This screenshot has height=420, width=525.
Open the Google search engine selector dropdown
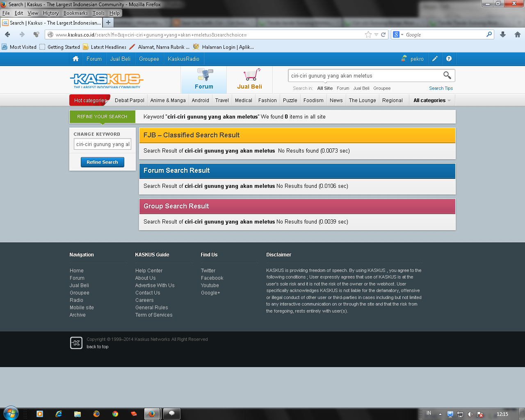398,34
